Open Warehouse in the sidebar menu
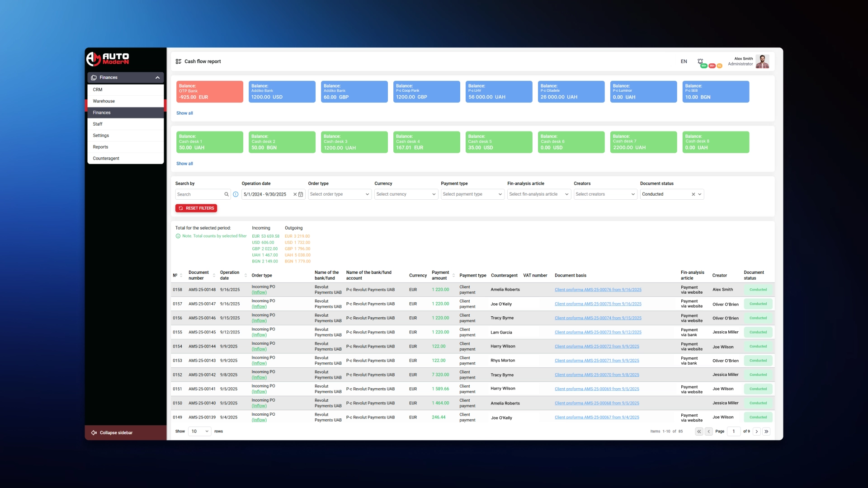The width and height of the screenshot is (868, 488). coord(104,101)
